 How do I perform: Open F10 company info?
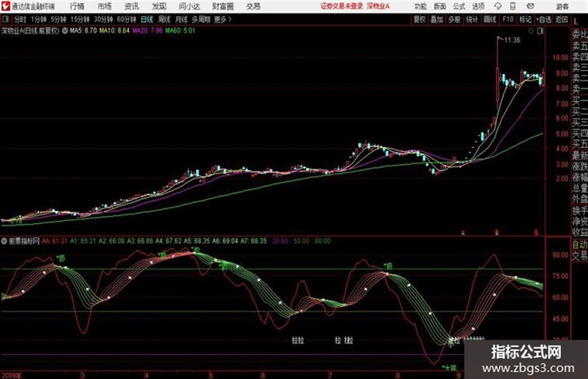(x=508, y=19)
